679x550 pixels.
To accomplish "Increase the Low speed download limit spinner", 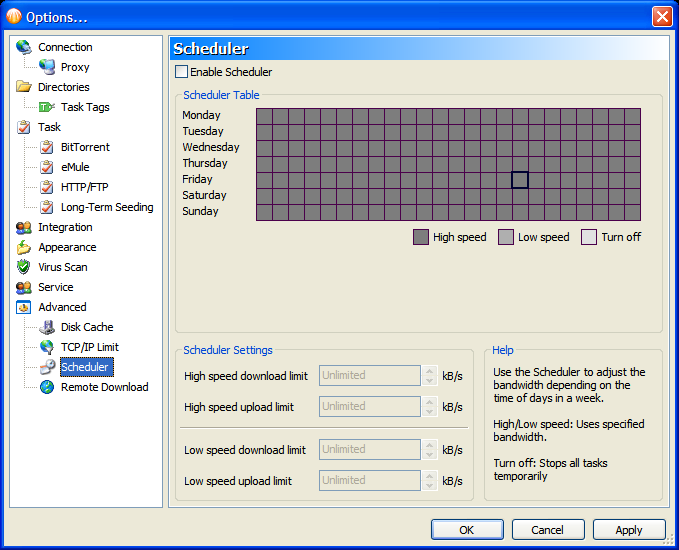I will (430, 445).
